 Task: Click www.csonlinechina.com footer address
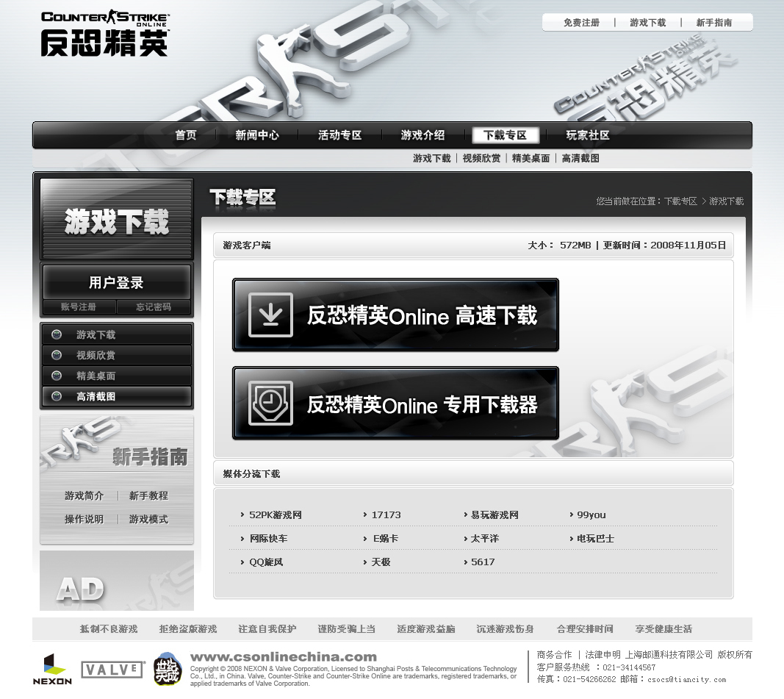click(284, 657)
